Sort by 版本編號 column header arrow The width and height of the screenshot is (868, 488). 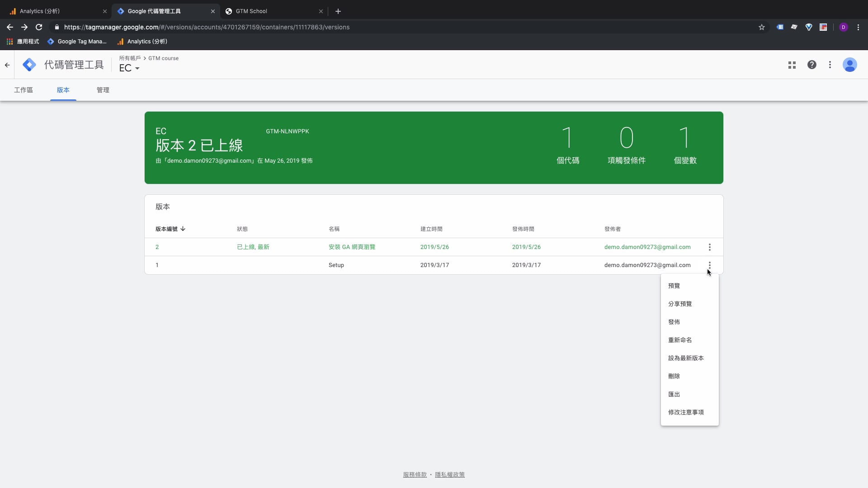point(183,229)
